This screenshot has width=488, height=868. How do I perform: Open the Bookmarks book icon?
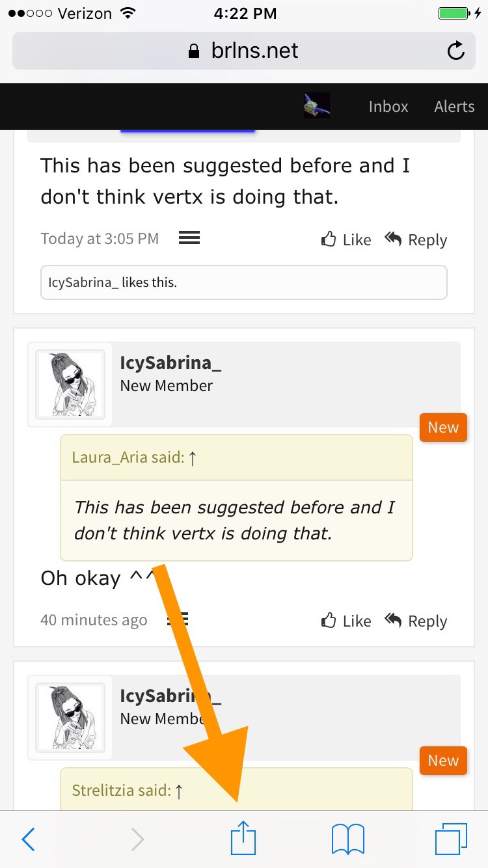347,839
